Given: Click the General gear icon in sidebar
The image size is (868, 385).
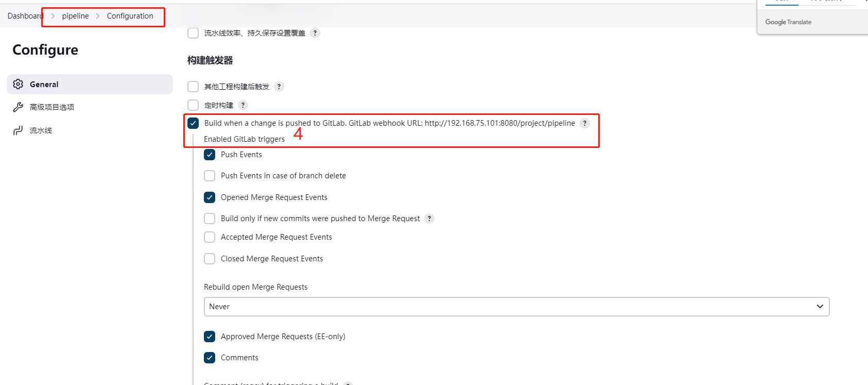Looking at the screenshot, I should click(18, 84).
